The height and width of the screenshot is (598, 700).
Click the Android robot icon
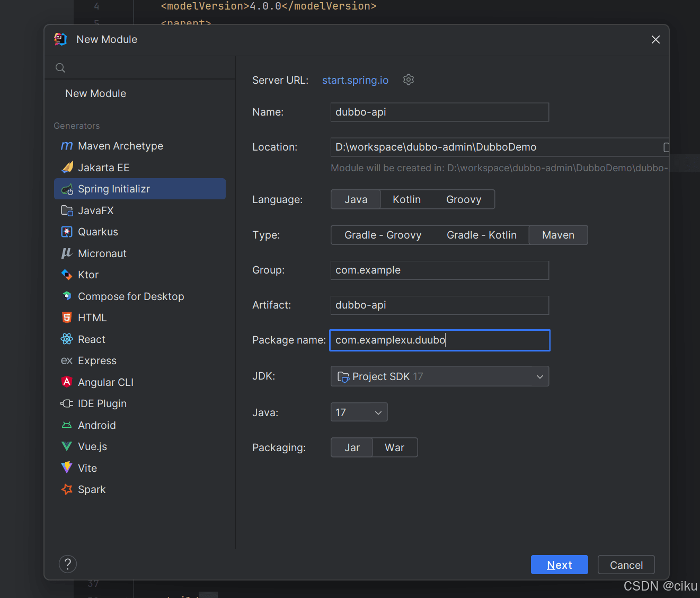(x=67, y=425)
